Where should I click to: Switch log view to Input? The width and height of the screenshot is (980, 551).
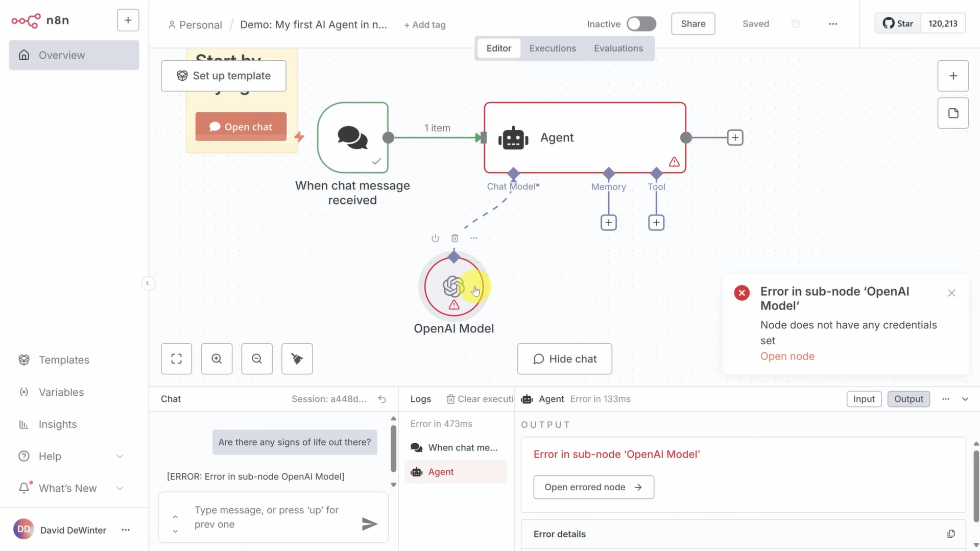(x=864, y=399)
